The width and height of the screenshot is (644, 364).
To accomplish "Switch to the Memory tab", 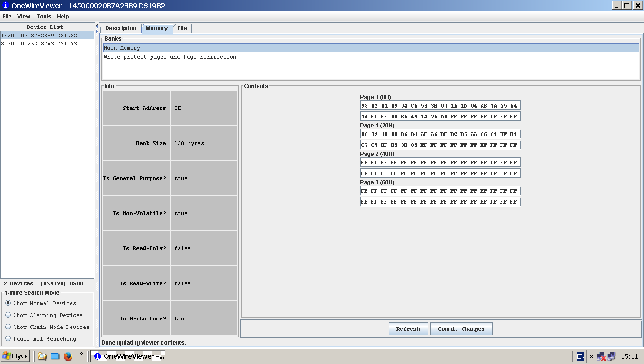I will point(157,28).
